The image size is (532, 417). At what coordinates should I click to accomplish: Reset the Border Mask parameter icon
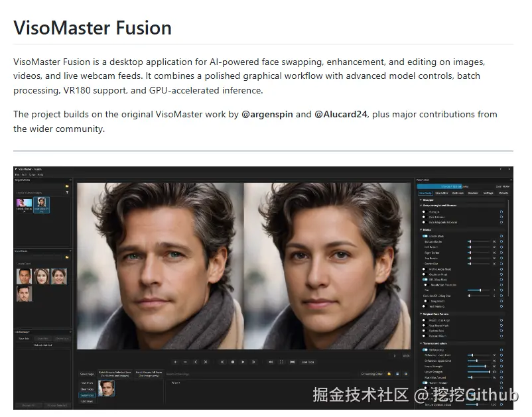(501, 236)
